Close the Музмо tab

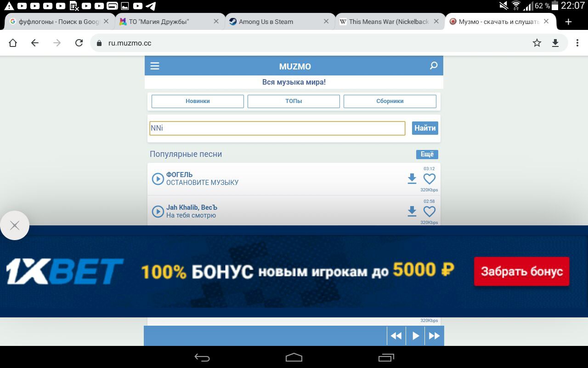click(x=546, y=22)
